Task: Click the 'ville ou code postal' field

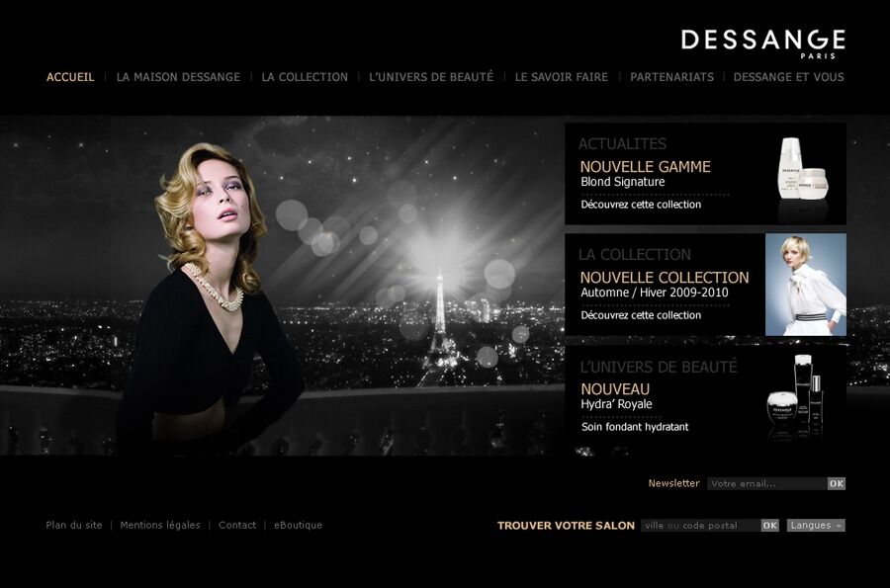Action: (701, 526)
